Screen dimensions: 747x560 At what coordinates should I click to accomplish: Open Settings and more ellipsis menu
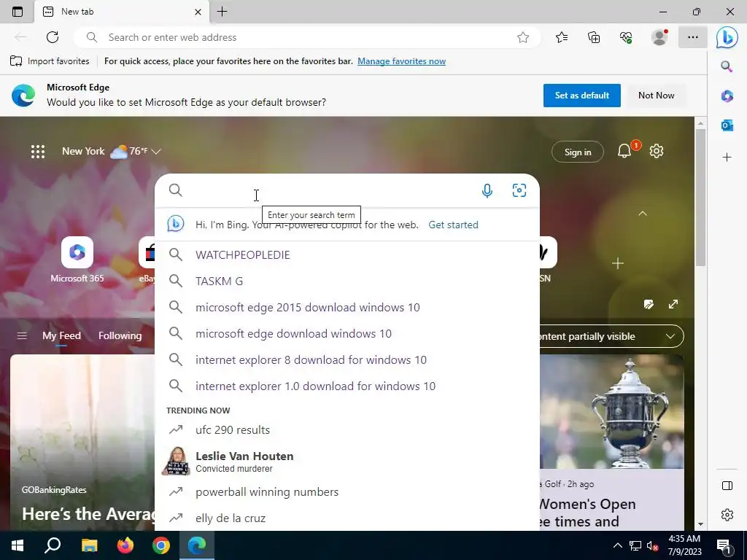point(693,37)
